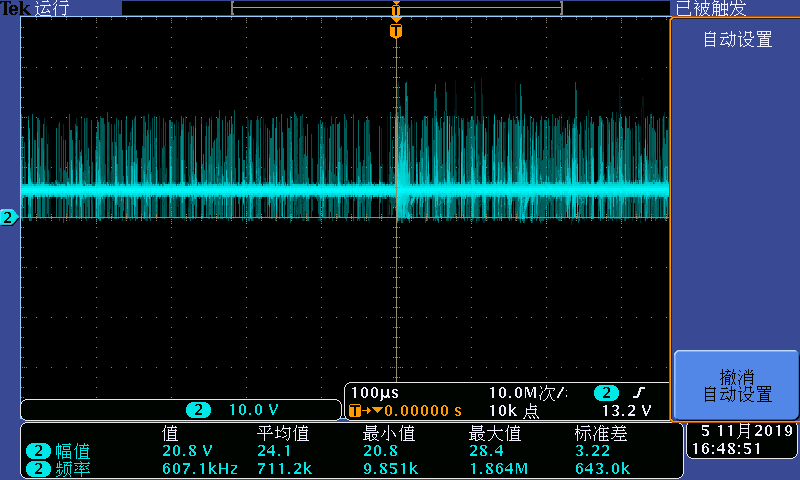The width and height of the screenshot is (800, 480).
Task: Click the channel 2 badge beside 10.0 V
Action: pos(198,410)
